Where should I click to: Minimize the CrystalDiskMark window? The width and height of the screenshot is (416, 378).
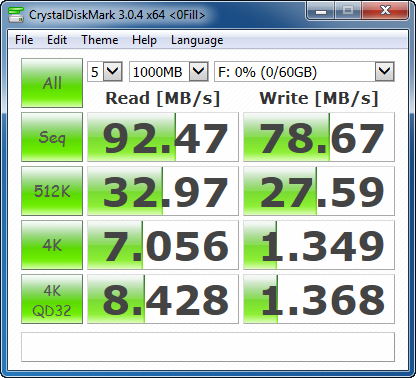point(321,11)
